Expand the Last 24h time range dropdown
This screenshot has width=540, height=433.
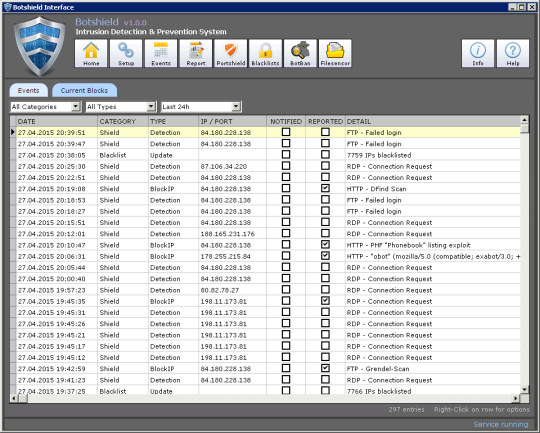click(236, 107)
